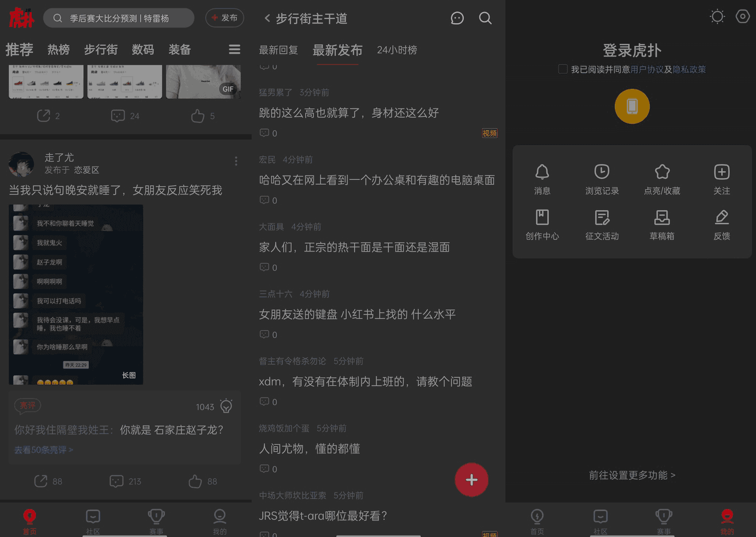The image size is (756, 537).
Task: Open hamburger menu next to 装备
Action: click(x=234, y=49)
